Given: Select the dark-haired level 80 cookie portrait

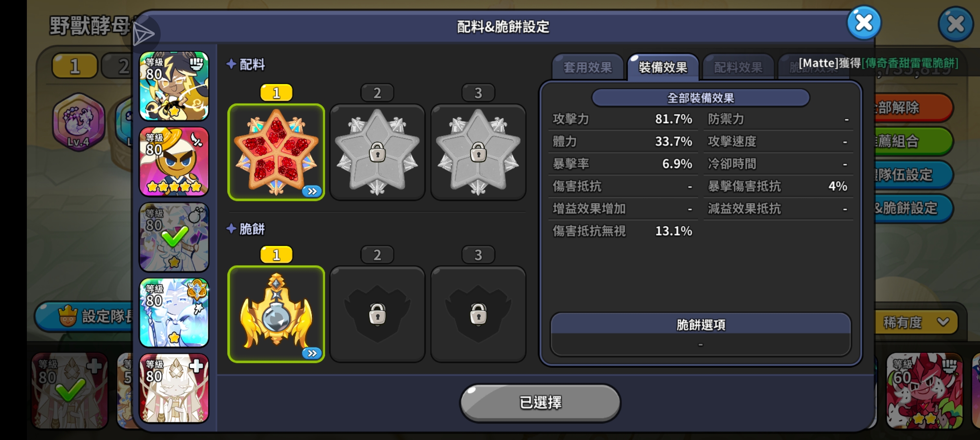Looking at the screenshot, I should (174, 86).
